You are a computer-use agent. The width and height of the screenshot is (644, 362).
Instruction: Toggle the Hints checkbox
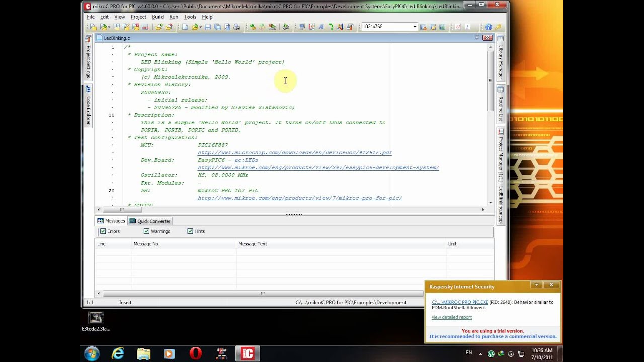pyautogui.click(x=190, y=231)
